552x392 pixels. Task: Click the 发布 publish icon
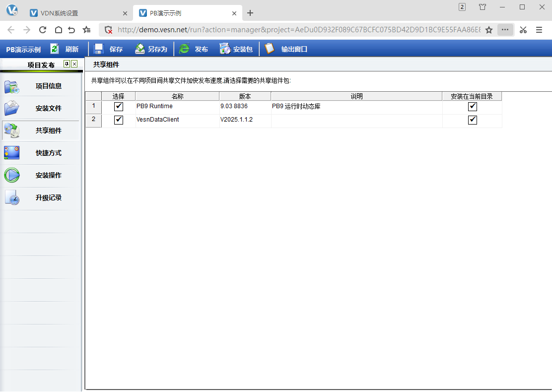point(184,49)
